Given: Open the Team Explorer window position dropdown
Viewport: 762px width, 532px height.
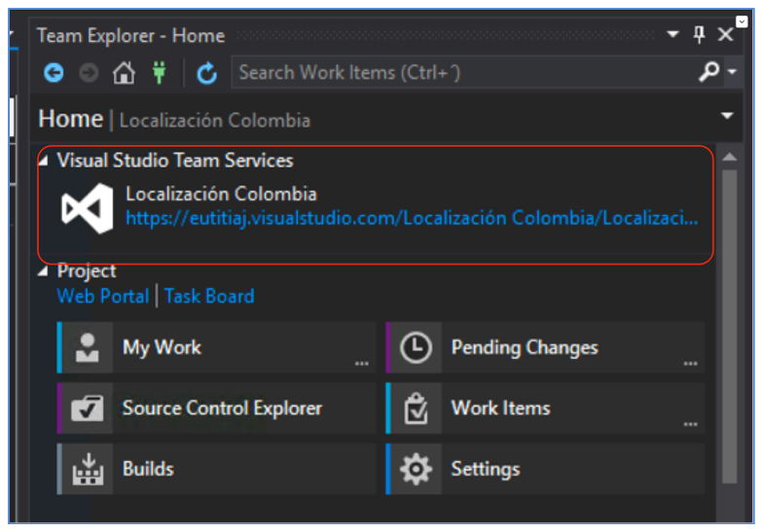Looking at the screenshot, I should (x=672, y=34).
